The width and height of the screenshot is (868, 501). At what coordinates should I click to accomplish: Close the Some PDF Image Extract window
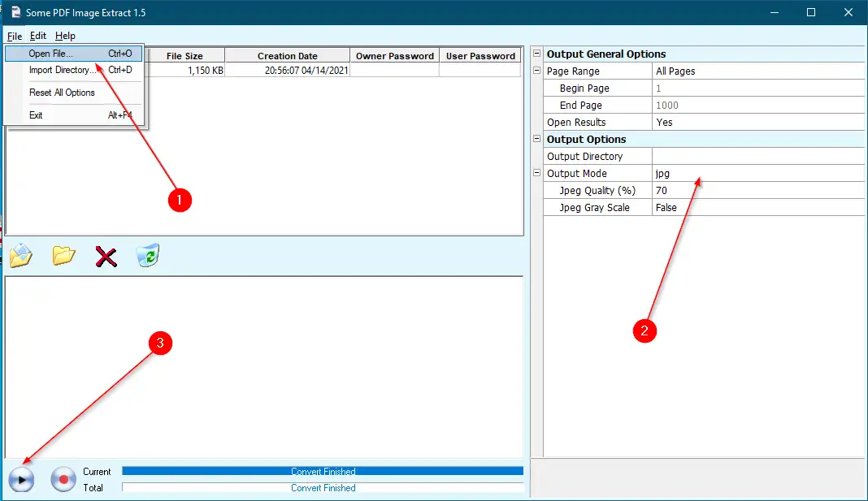pos(848,12)
